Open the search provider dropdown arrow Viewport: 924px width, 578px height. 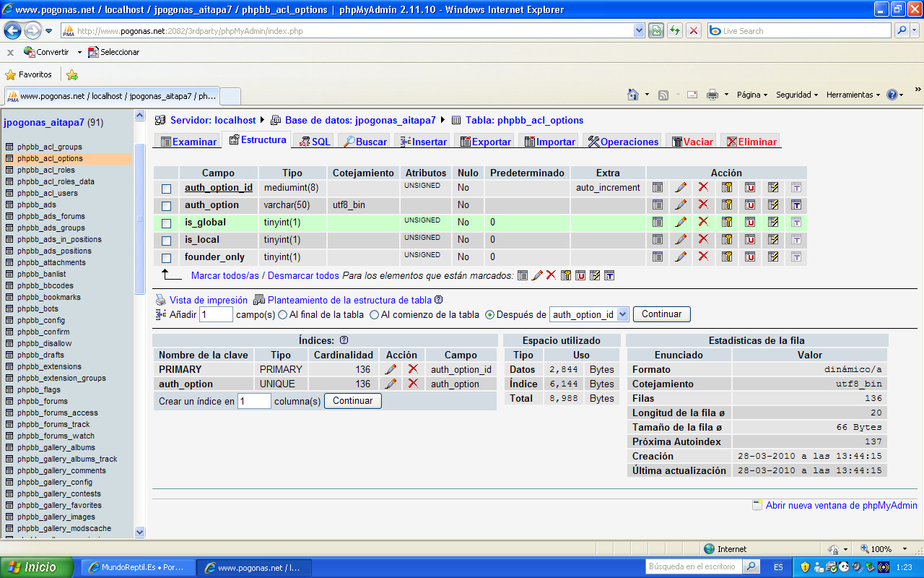click(915, 30)
